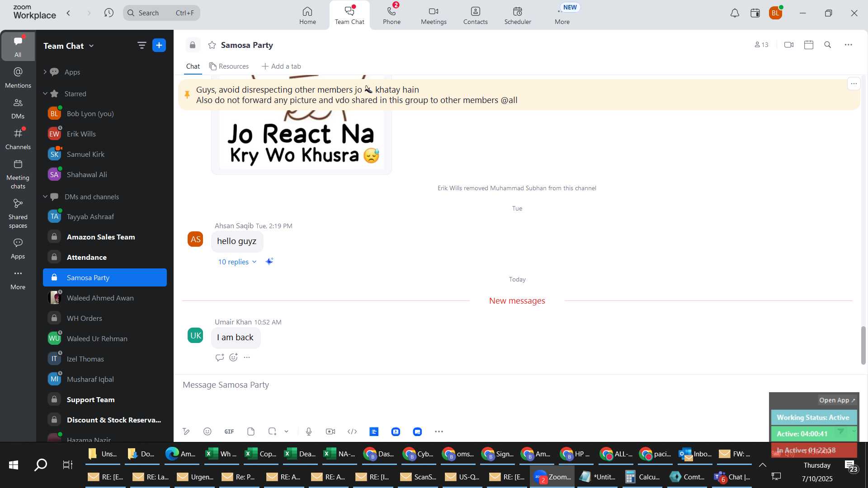Click the blue new chat plus button

coord(159,45)
